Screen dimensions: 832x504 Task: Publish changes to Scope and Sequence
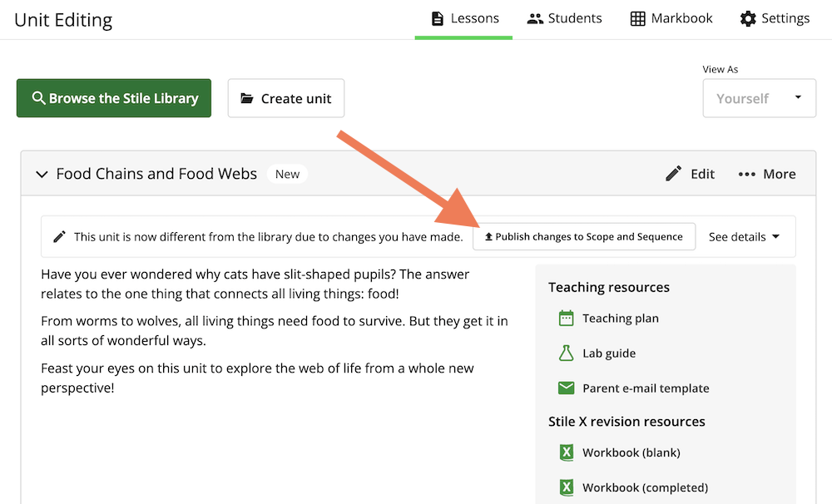pos(583,237)
